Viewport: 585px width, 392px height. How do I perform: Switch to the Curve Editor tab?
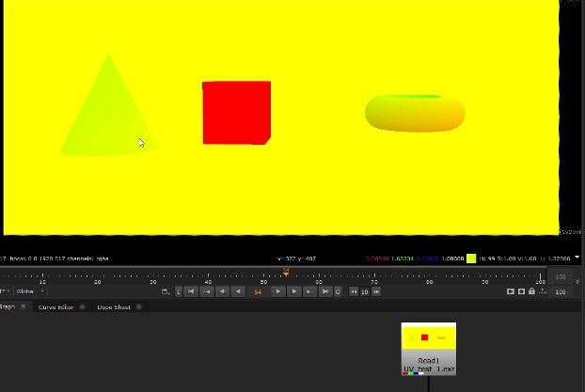55,306
